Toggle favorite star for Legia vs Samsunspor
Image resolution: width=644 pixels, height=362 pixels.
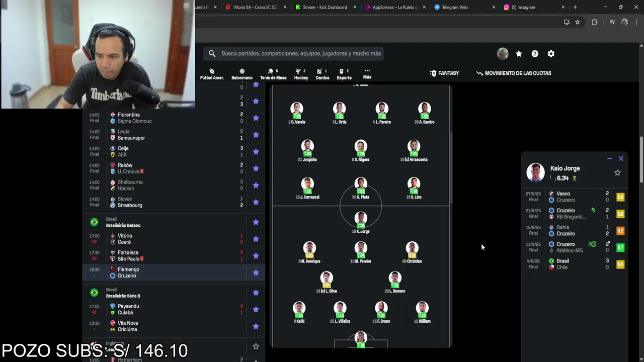point(256,135)
